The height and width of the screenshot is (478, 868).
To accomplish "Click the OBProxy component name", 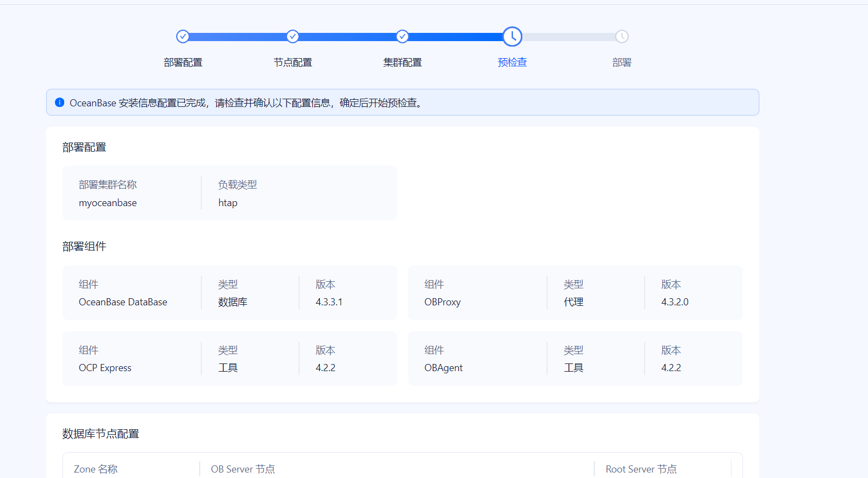I will point(442,302).
